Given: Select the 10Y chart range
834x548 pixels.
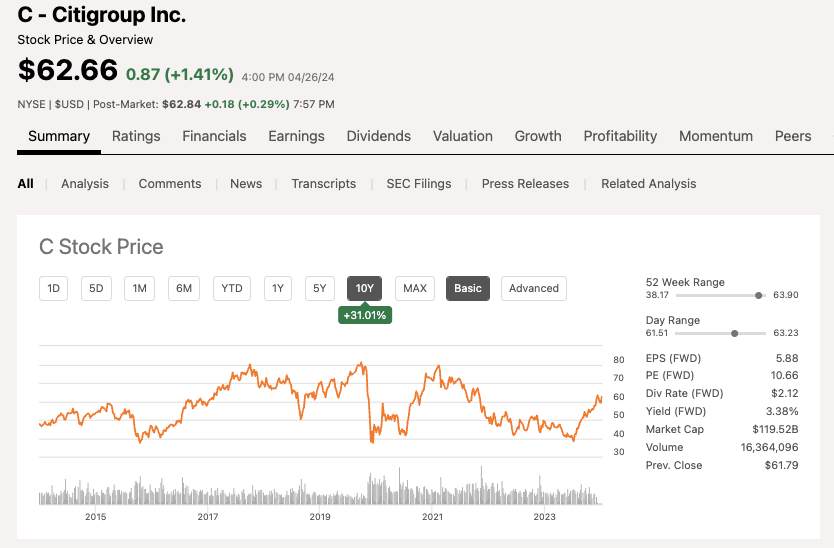Looking at the screenshot, I should point(364,288).
